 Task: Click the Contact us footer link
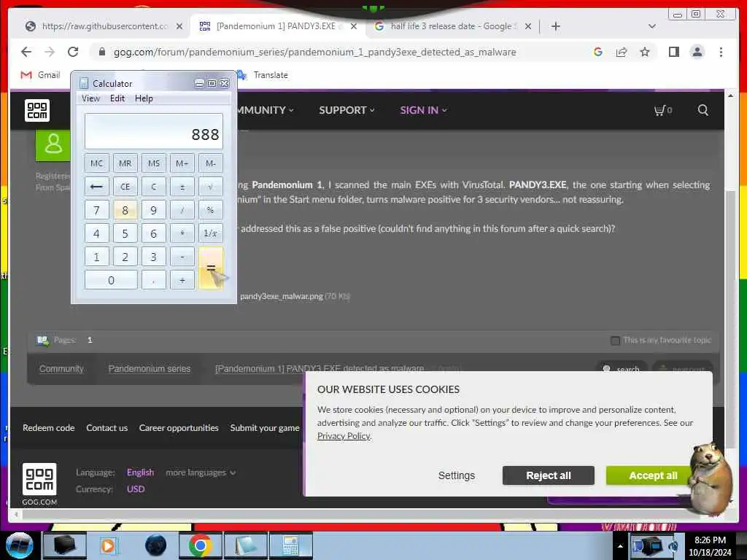point(107,428)
